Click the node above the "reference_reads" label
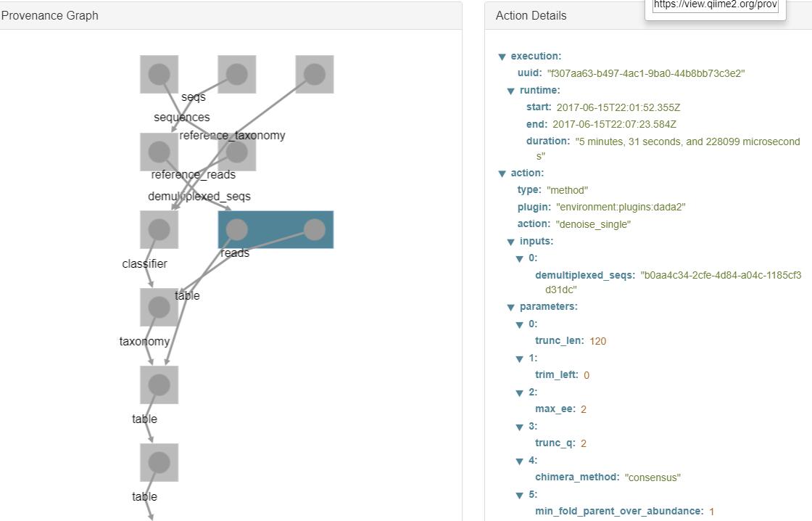812x521 pixels. coord(159,152)
